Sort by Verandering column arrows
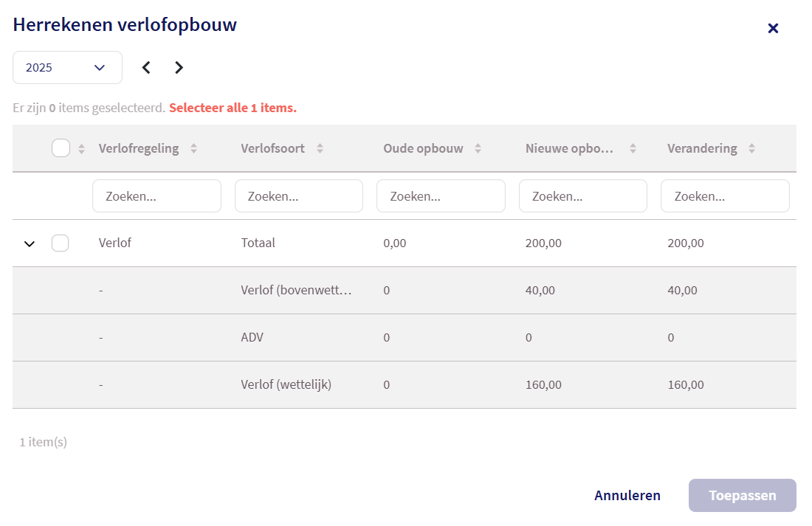Viewport: 812px width, 526px height. pos(751,148)
